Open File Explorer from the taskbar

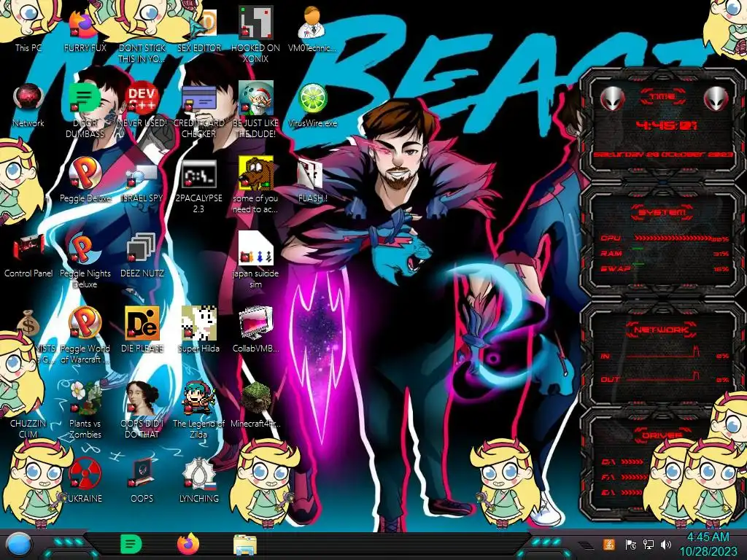(245, 545)
